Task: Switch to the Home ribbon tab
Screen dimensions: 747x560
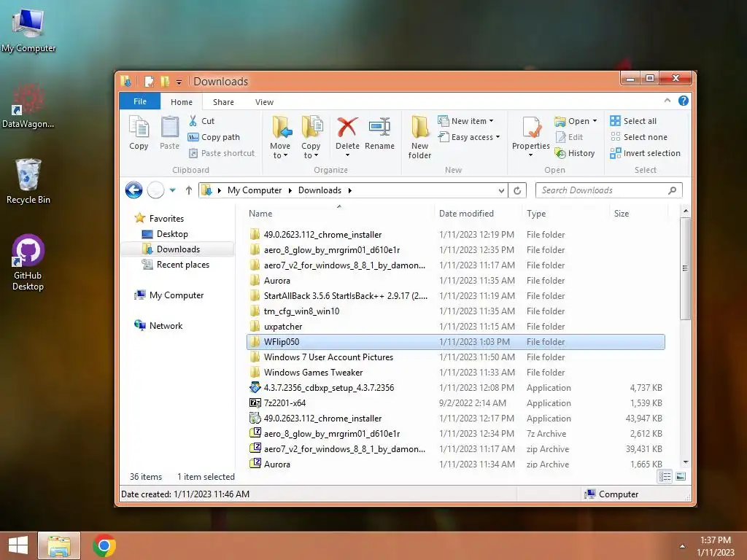Action: pyautogui.click(x=182, y=102)
